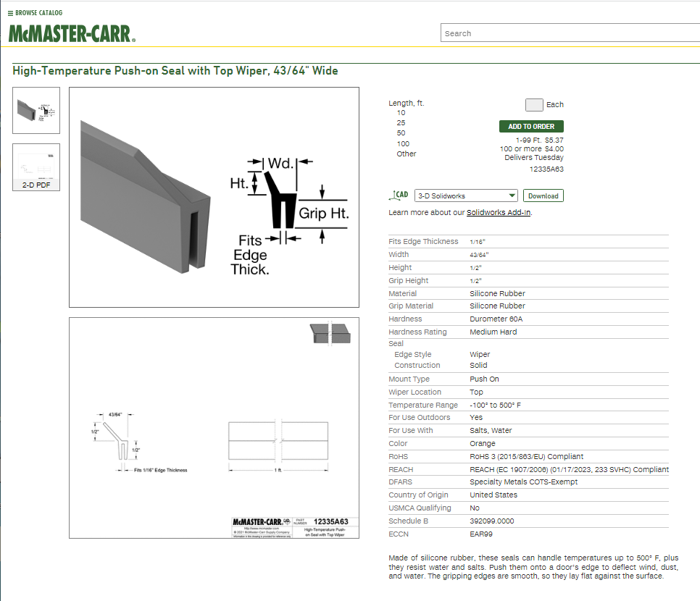The image size is (700, 601).
Task: Click the 'Seal' section heading
Action: click(x=396, y=343)
